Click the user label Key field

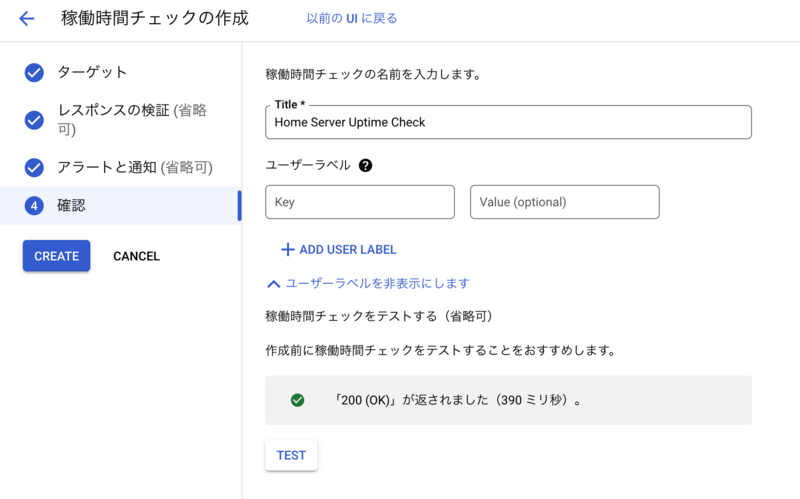coord(360,202)
